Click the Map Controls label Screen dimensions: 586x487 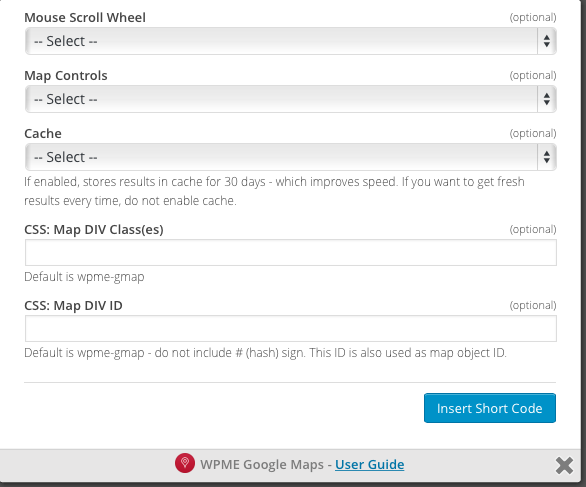click(x=66, y=75)
